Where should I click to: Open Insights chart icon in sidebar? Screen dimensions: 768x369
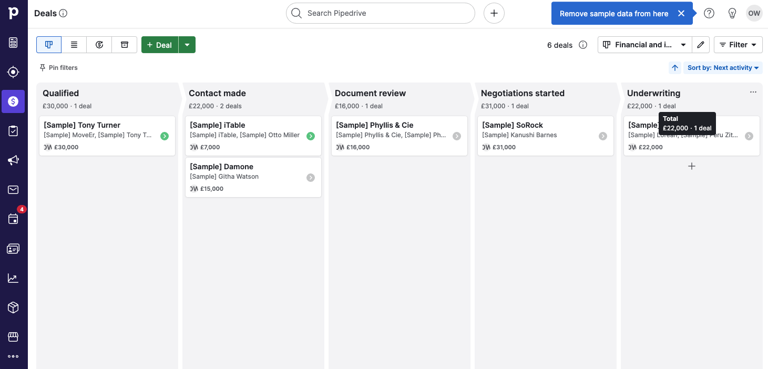[13, 278]
